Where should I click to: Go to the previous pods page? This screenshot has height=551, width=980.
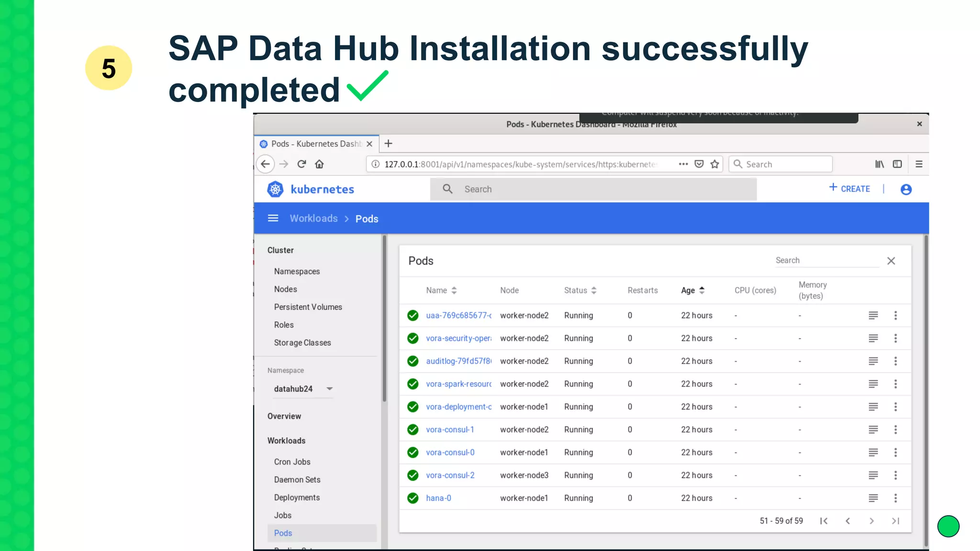click(x=847, y=521)
